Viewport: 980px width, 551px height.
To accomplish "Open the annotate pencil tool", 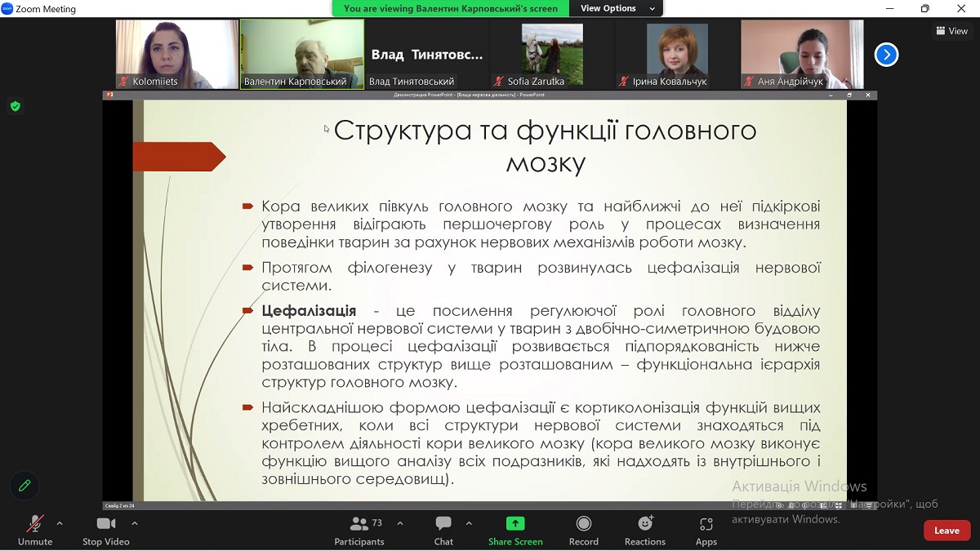I will [x=24, y=486].
